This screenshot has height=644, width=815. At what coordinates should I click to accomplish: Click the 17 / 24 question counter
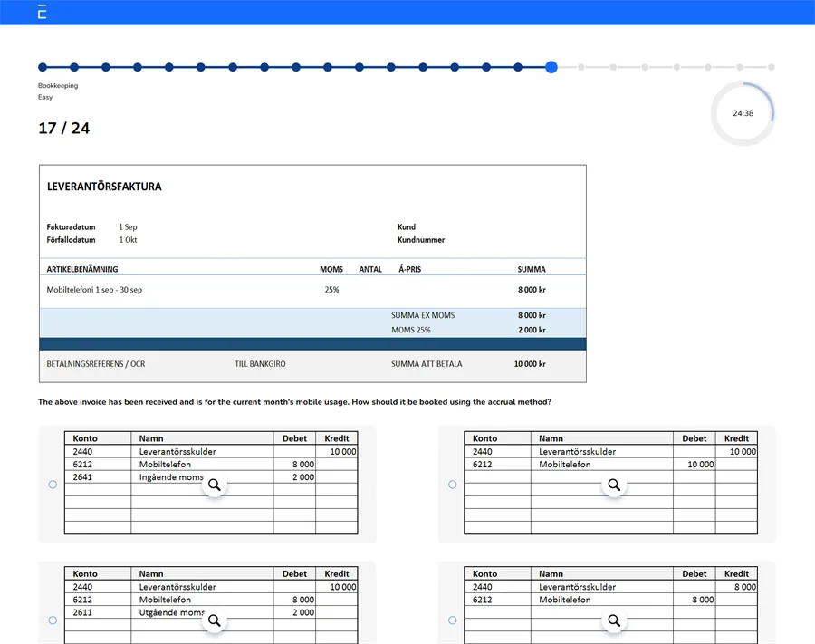(62, 129)
